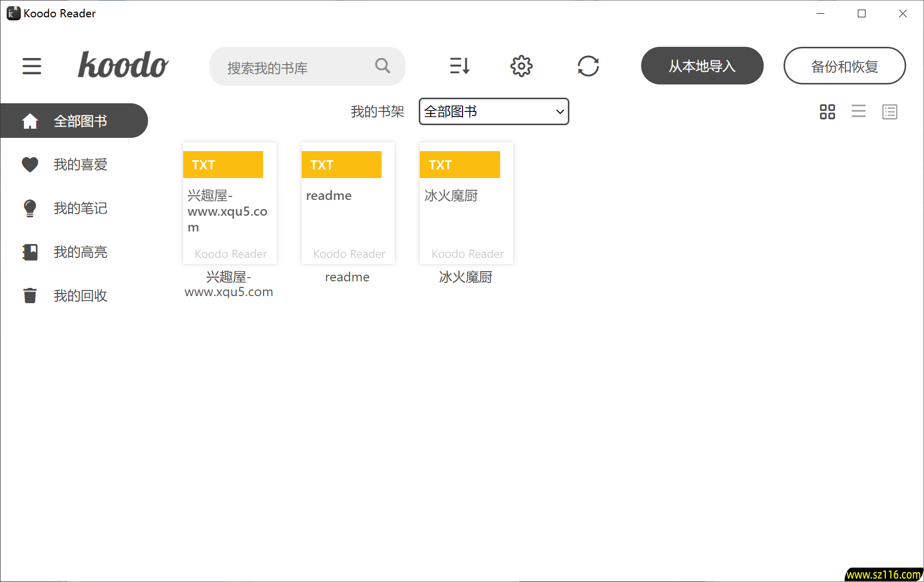Click the sync refresh icon
This screenshot has width=924, height=582.
(x=588, y=66)
